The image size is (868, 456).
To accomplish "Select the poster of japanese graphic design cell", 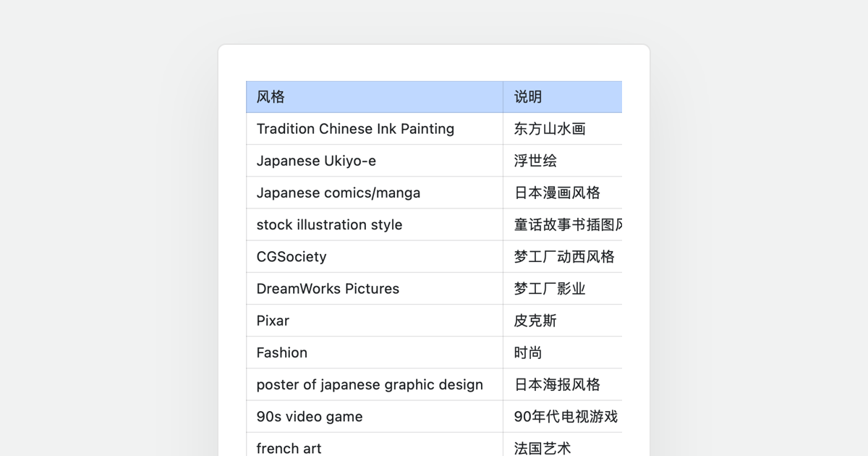I will pyautogui.click(x=370, y=384).
